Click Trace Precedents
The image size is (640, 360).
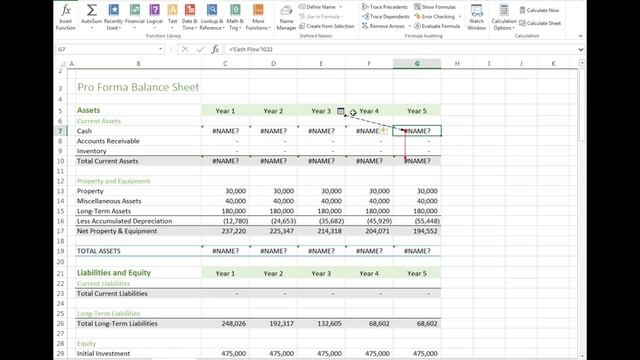click(x=385, y=7)
